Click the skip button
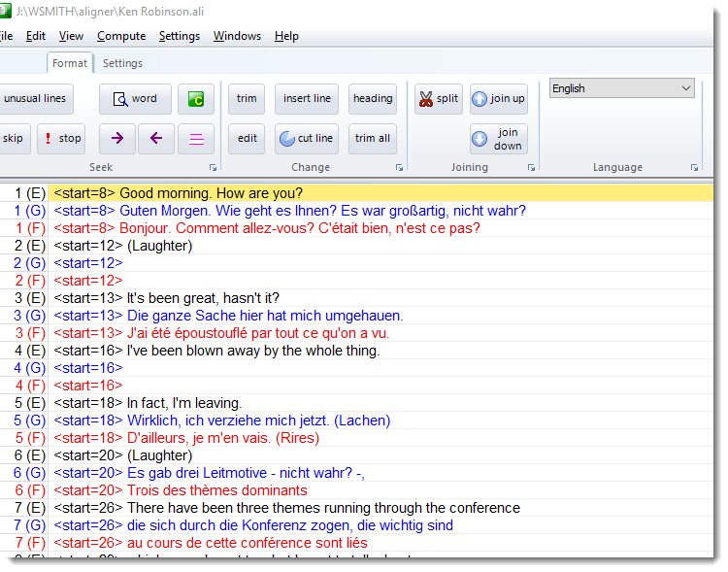This screenshot has width=728, height=572. (x=14, y=139)
